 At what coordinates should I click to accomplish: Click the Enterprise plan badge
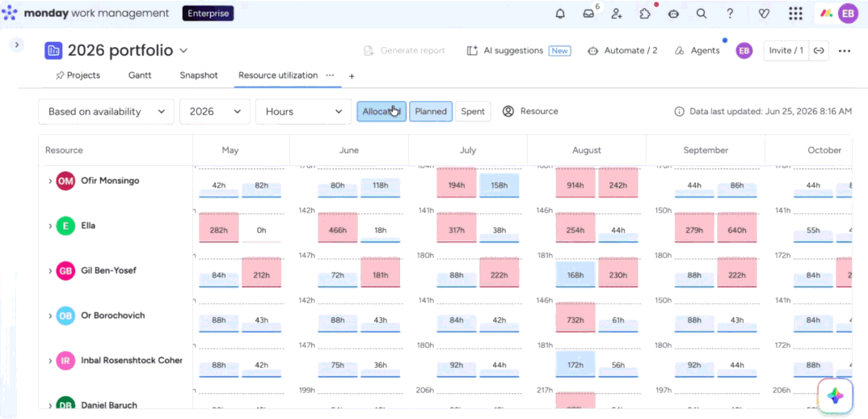click(x=209, y=14)
